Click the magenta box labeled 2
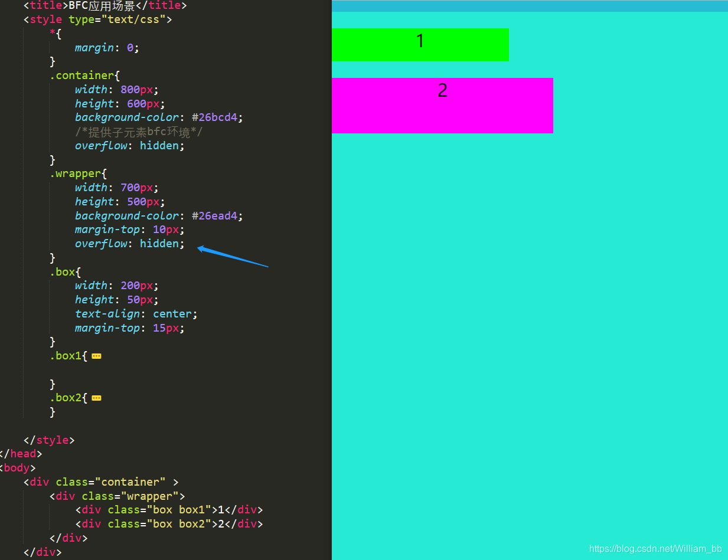This screenshot has height=560, width=728. 442,105
